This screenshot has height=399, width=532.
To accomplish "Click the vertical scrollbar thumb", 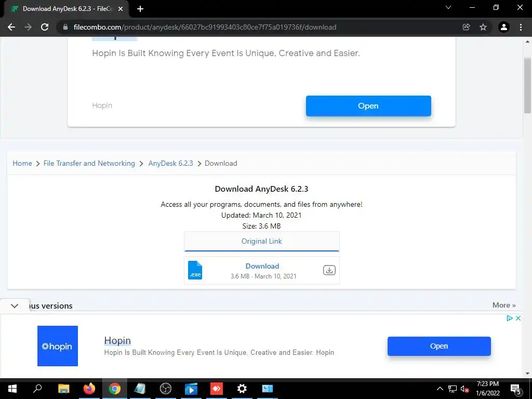I will click(x=527, y=85).
